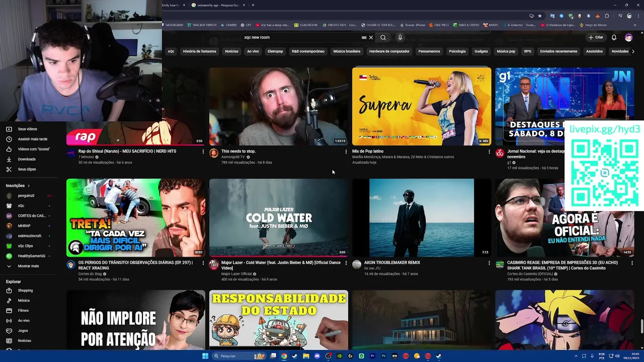Open options menu for Mix de Pop latino
The height and width of the screenshot is (362, 644).
click(489, 151)
